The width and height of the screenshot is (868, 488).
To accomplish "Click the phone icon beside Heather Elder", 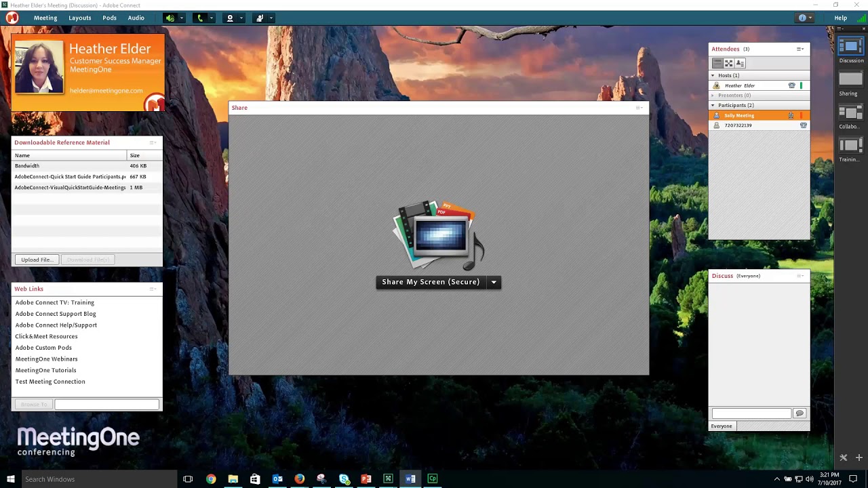I will click(791, 85).
